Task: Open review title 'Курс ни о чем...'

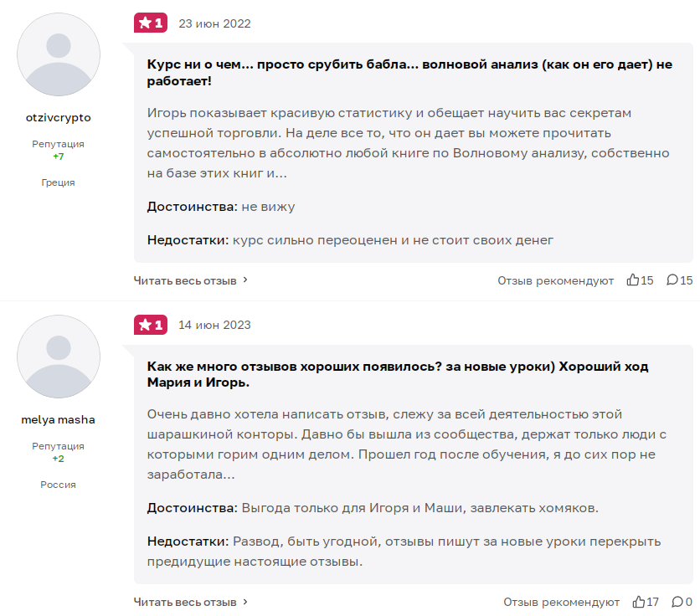Action: pyautogui.click(x=409, y=73)
